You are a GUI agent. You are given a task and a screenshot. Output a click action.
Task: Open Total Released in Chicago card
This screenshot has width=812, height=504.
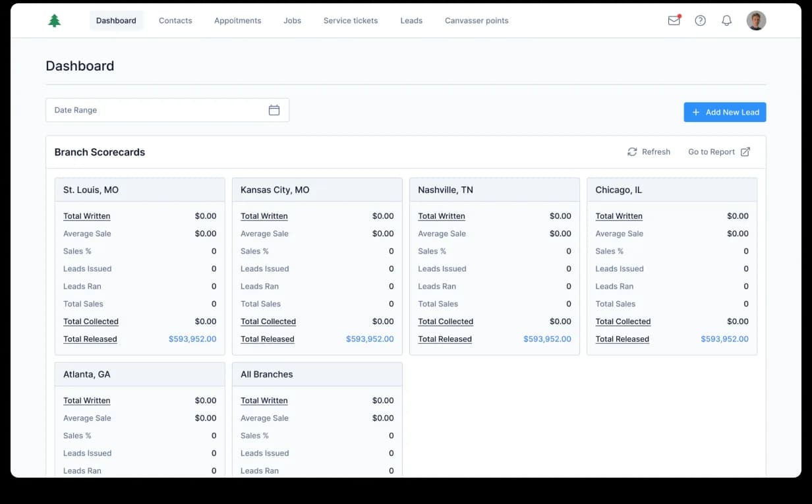pyautogui.click(x=622, y=339)
